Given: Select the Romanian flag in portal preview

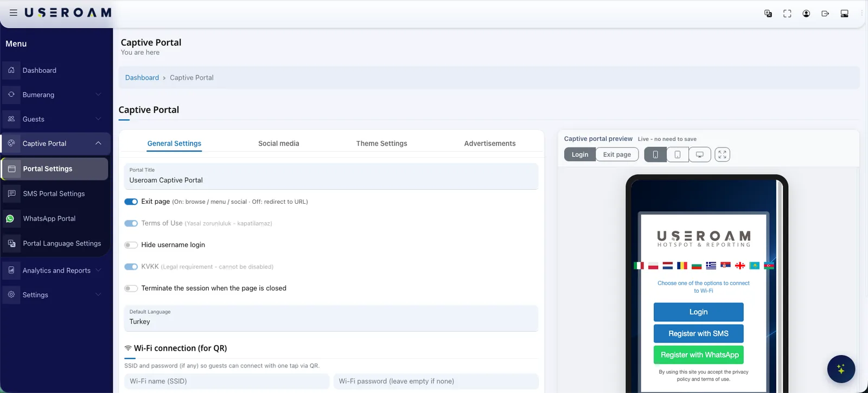Looking at the screenshot, I should point(682,266).
